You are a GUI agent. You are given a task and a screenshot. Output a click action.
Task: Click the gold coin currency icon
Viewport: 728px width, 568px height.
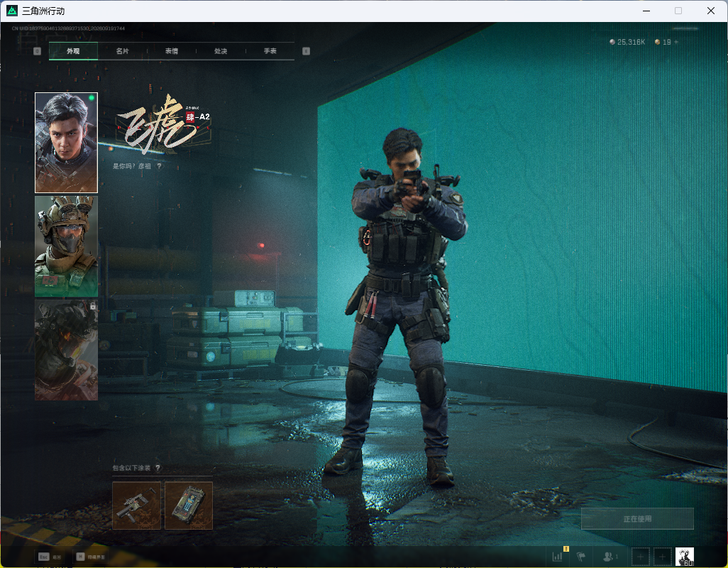[658, 42]
